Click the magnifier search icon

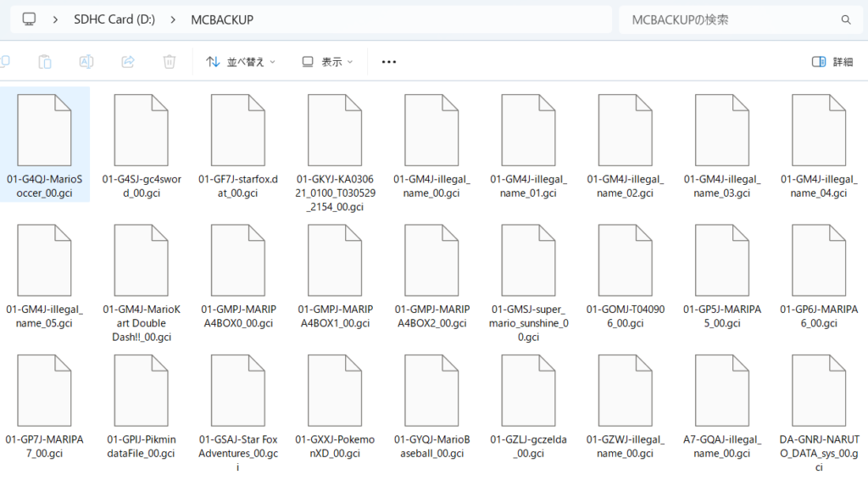pos(845,20)
